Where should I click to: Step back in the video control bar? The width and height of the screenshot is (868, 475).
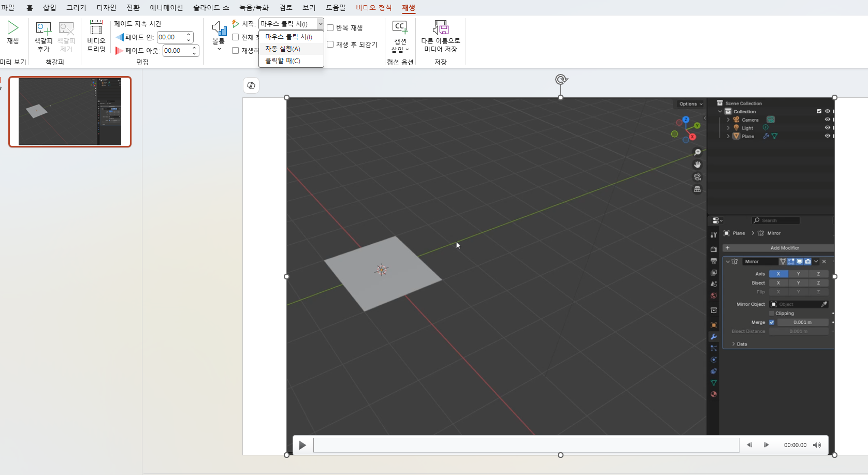pyautogui.click(x=749, y=445)
